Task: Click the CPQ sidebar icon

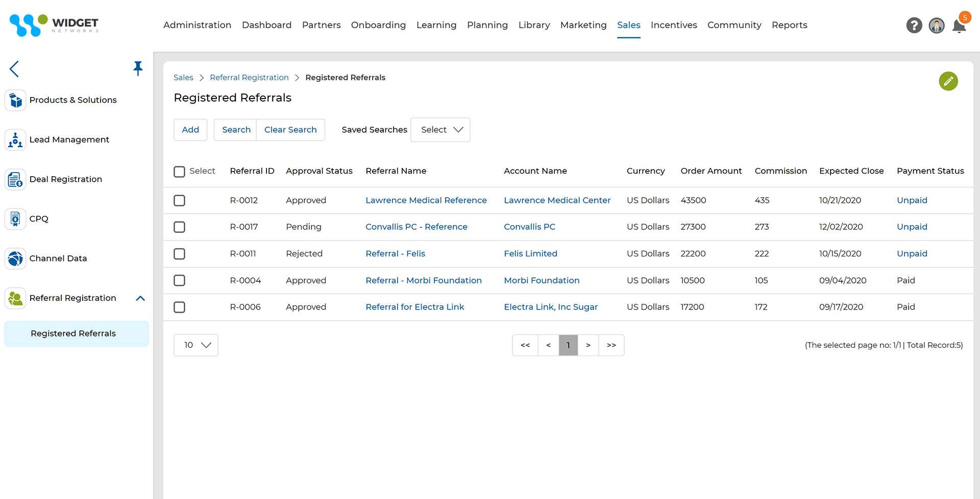Action: coord(15,219)
